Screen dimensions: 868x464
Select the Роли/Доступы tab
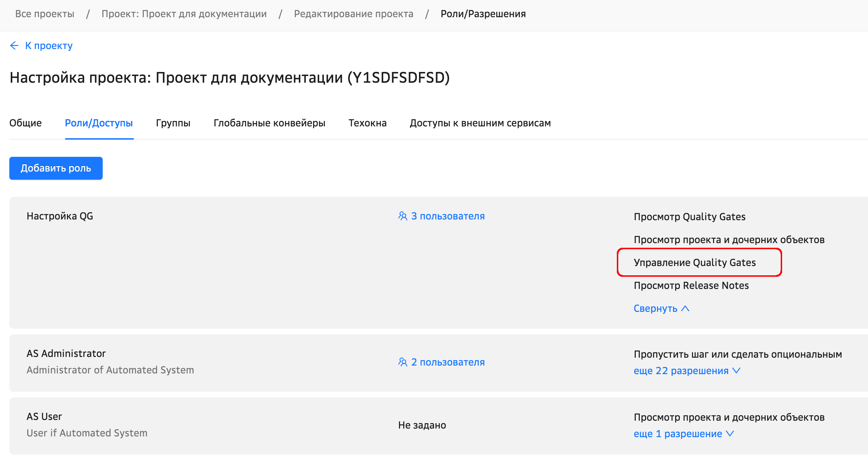[99, 123]
